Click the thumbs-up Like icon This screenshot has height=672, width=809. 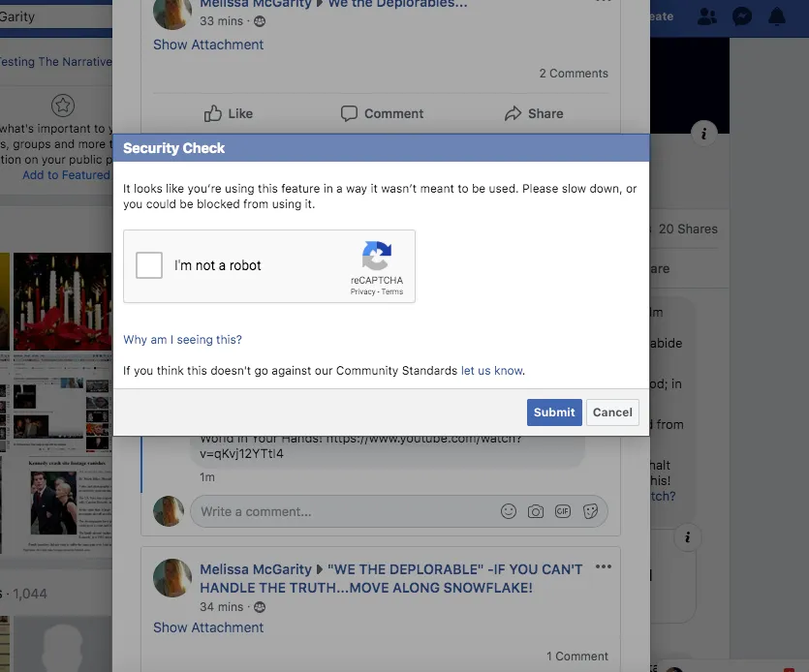[x=212, y=113]
